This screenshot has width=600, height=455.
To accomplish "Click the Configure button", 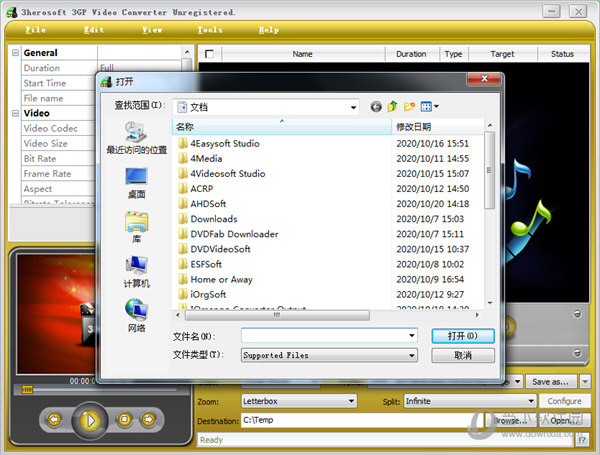I will pos(564,401).
